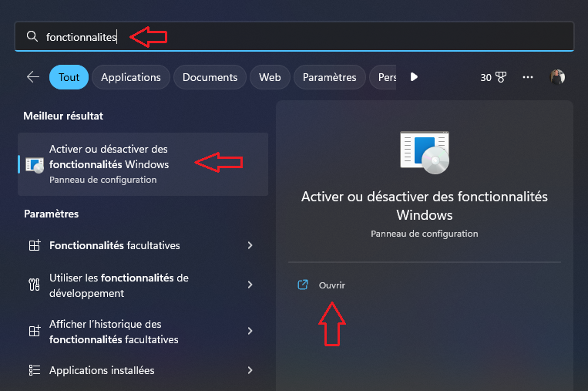Click the user profile avatar
588x391 pixels.
point(557,77)
